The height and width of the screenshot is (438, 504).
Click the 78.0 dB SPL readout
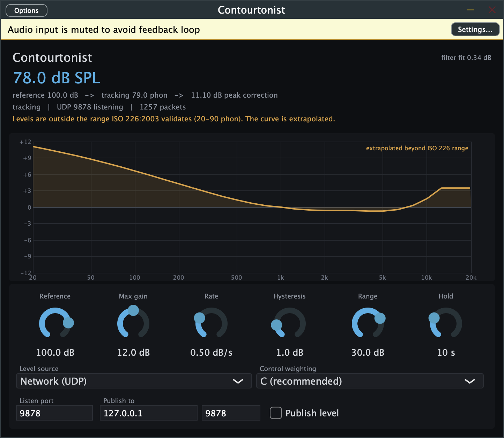click(57, 78)
